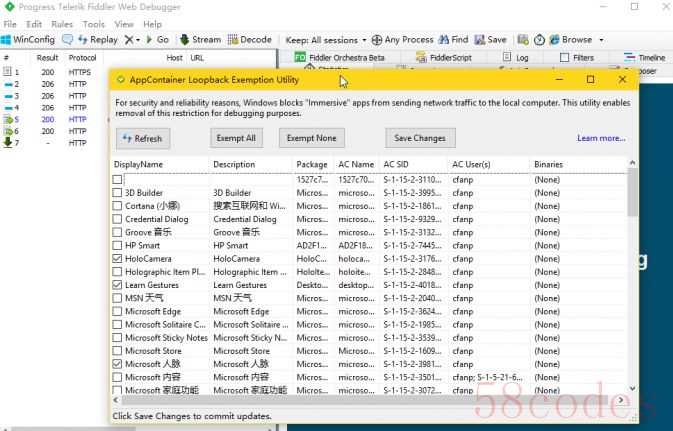
Task: Open the File menu
Action: point(10,24)
